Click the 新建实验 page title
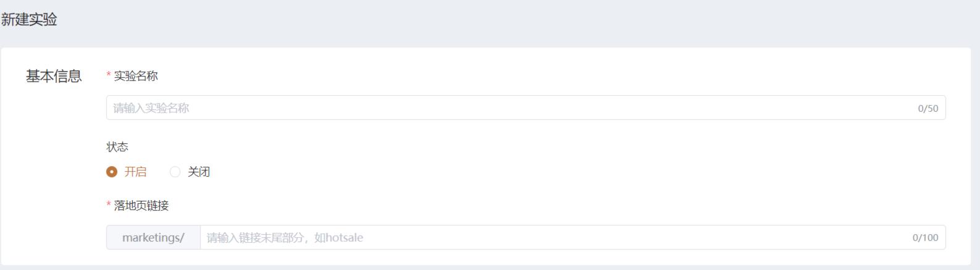The image size is (980, 270). tap(29, 20)
